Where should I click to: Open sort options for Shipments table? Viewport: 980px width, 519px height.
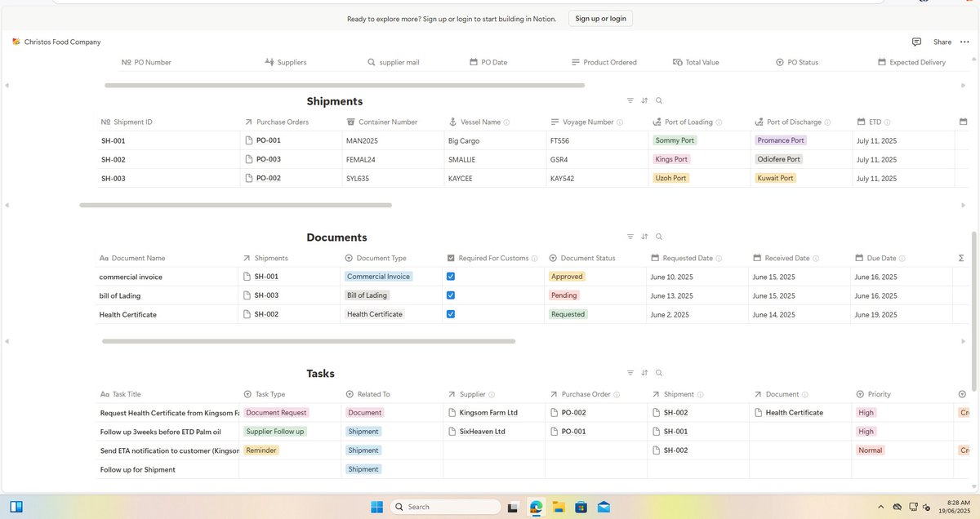pos(644,100)
